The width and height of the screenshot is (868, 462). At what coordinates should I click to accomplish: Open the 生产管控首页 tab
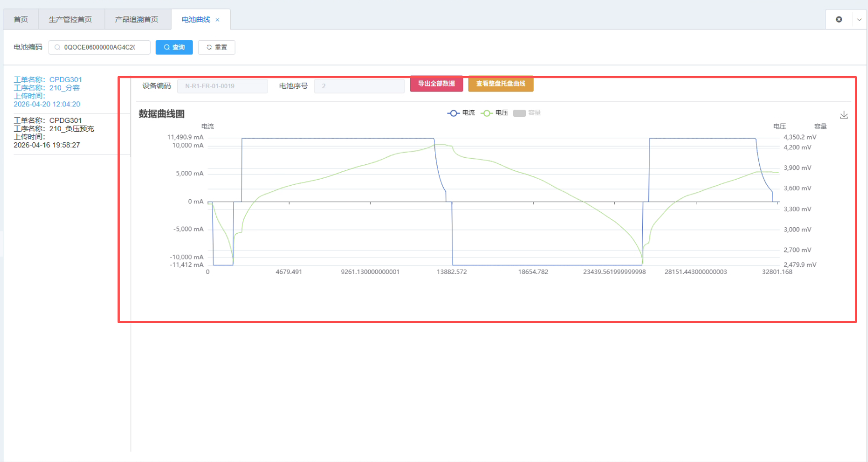tap(70, 19)
